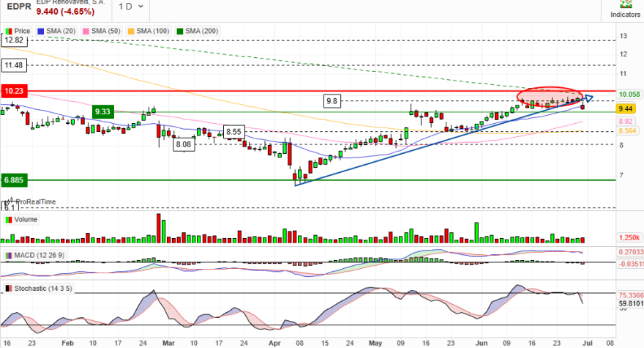Click the Indicators chart icon
The height and width of the screenshot is (348, 644).
pyautogui.click(x=626, y=4)
